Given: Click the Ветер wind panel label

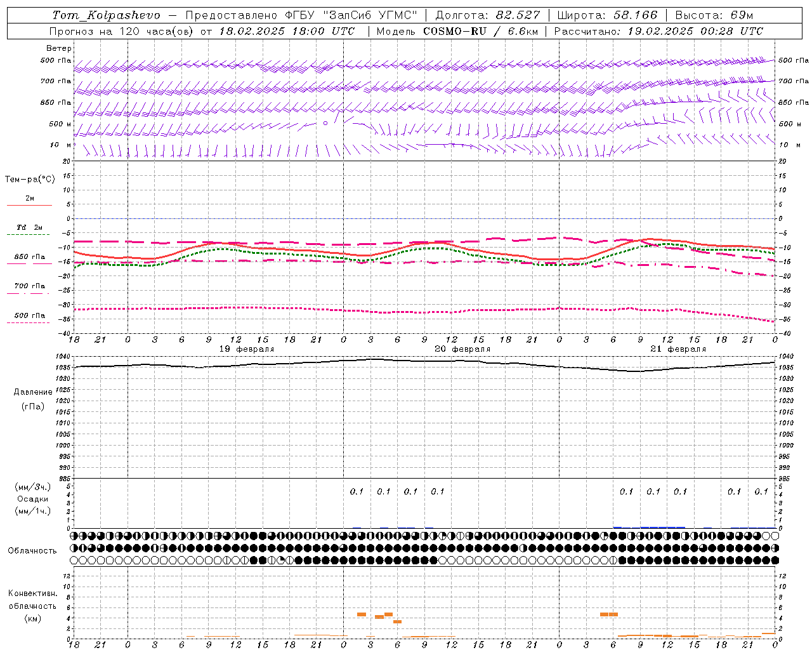Looking at the screenshot, I should (x=59, y=48).
